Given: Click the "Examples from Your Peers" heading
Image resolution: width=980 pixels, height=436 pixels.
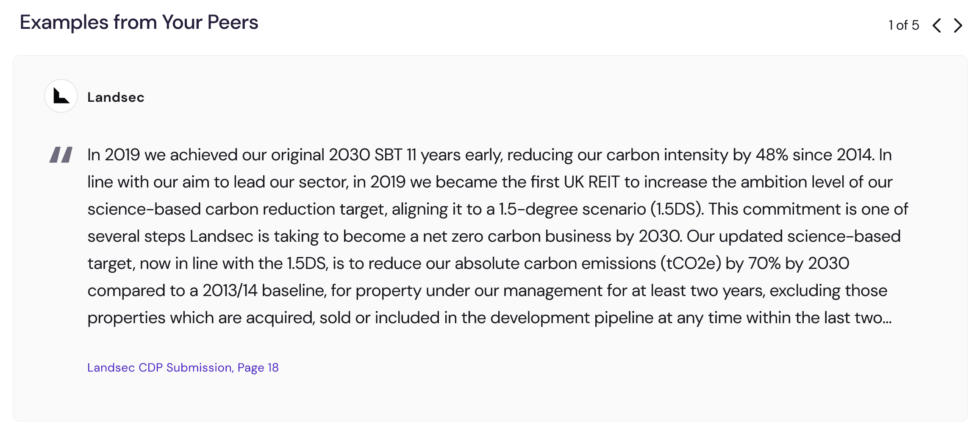Looking at the screenshot, I should pos(139,22).
